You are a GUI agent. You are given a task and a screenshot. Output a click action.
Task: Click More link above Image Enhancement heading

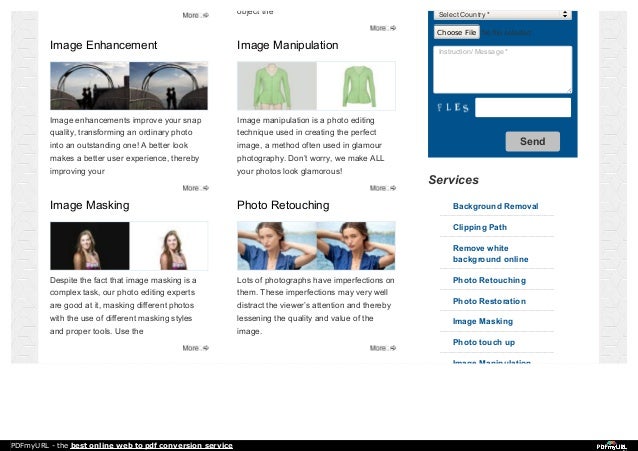tap(195, 15)
